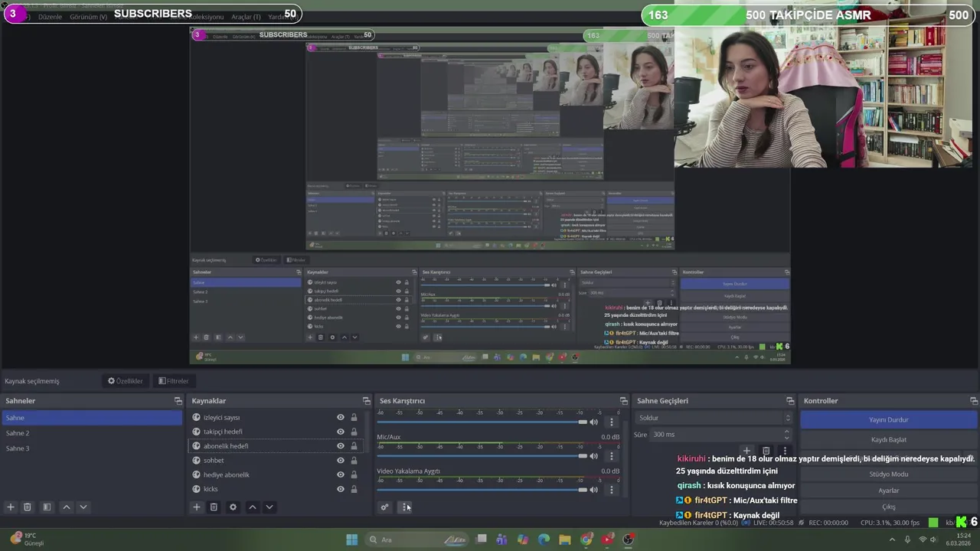Move scene down arrow in Sahneler panel

click(x=83, y=507)
